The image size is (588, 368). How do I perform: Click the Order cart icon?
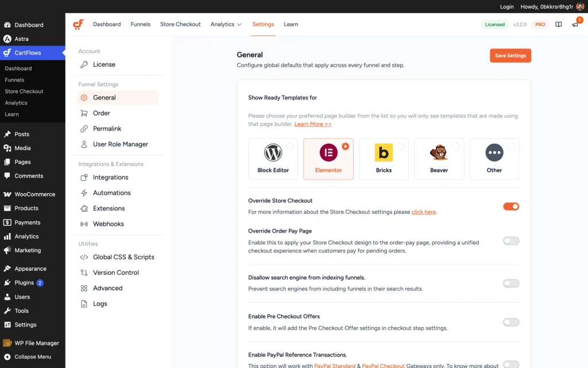tap(84, 113)
